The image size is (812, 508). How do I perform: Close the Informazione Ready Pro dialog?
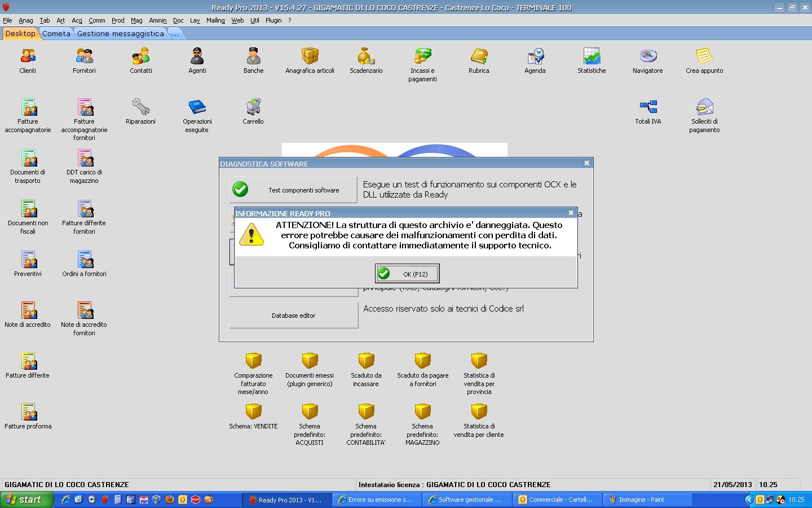click(571, 213)
